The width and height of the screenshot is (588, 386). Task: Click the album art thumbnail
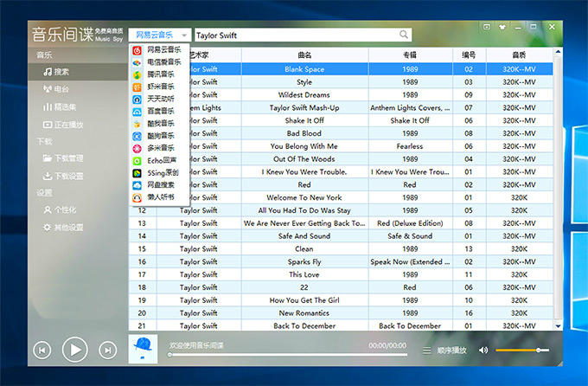tap(143, 349)
